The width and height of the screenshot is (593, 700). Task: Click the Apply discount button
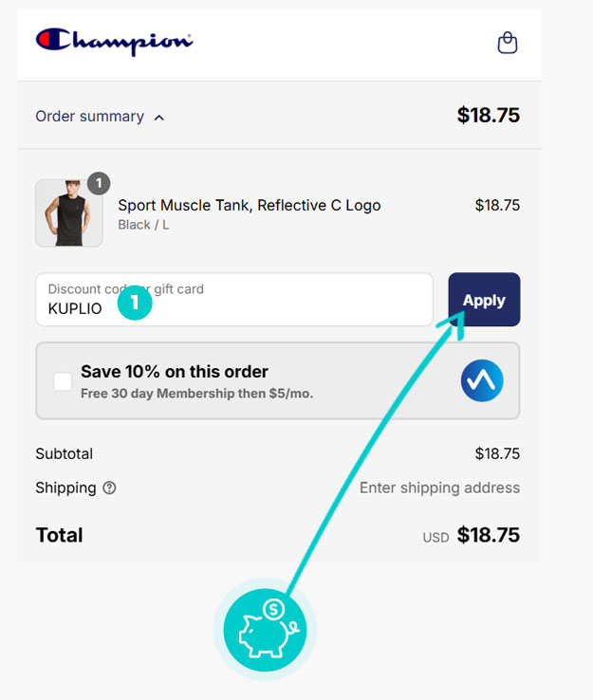tap(484, 300)
